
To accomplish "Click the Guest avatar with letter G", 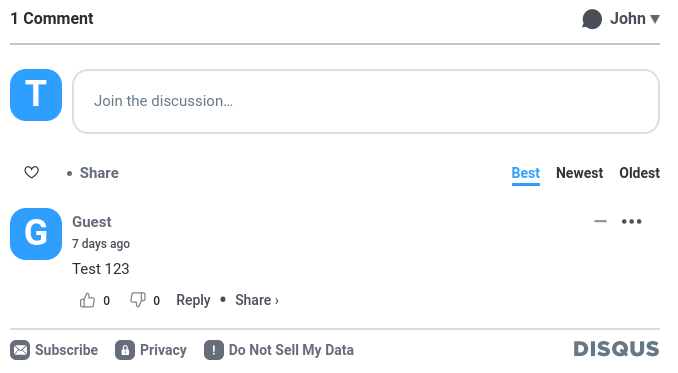I will coord(36,234).
